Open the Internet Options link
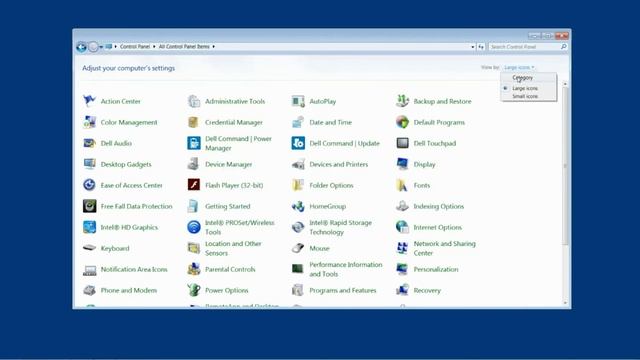 click(x=438, y=227)
